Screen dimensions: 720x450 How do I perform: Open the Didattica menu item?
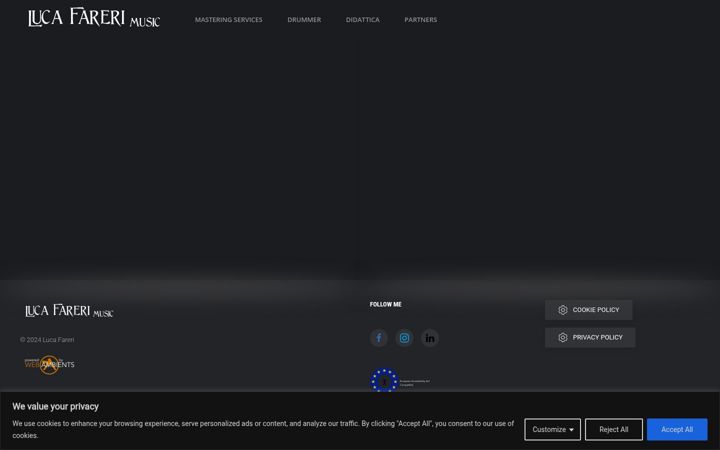[363, 20]
